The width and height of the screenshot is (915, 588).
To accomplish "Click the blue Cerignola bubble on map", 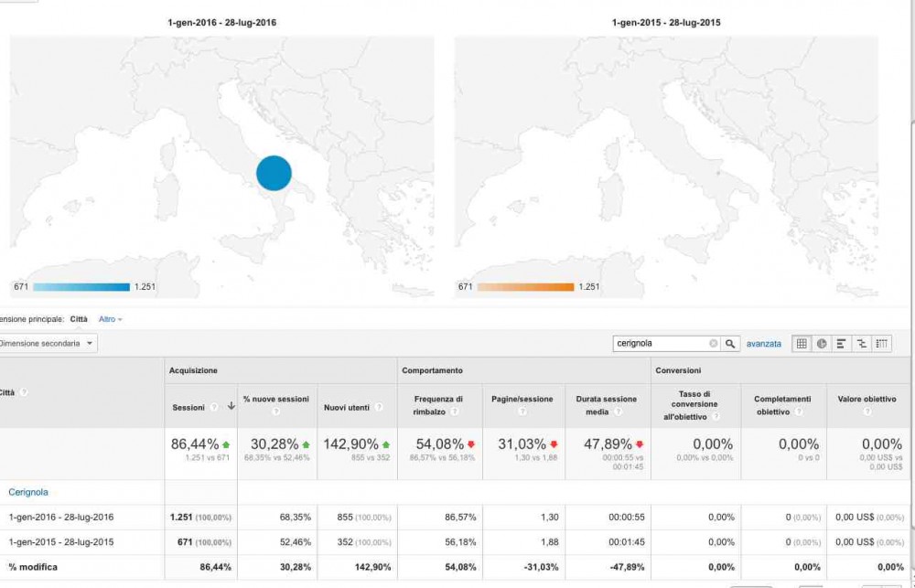I will (274, 173).
